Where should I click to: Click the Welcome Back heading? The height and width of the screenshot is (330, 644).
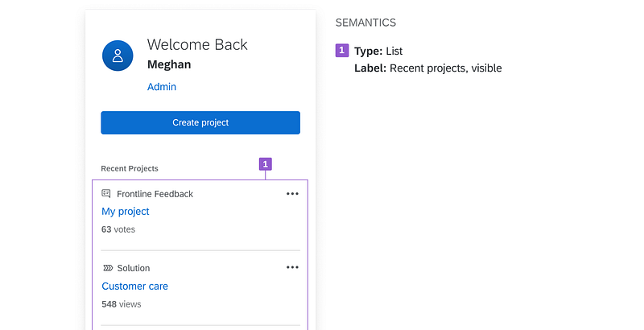[197, 45]
